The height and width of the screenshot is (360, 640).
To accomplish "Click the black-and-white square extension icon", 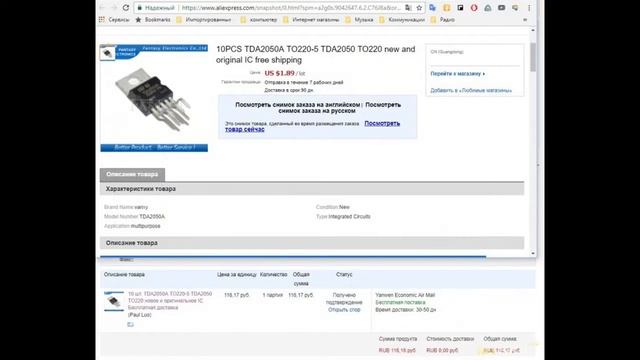I will click(460, 8).
